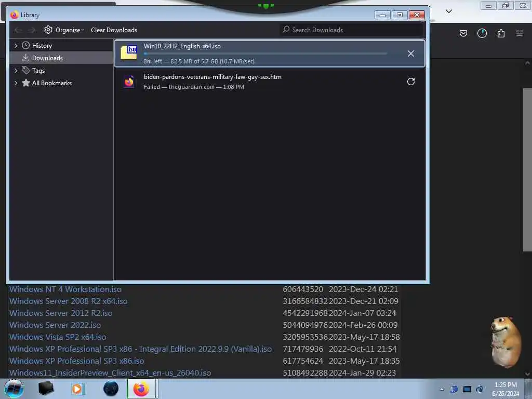Open the Organize dropdown menu

pos(70,30)
